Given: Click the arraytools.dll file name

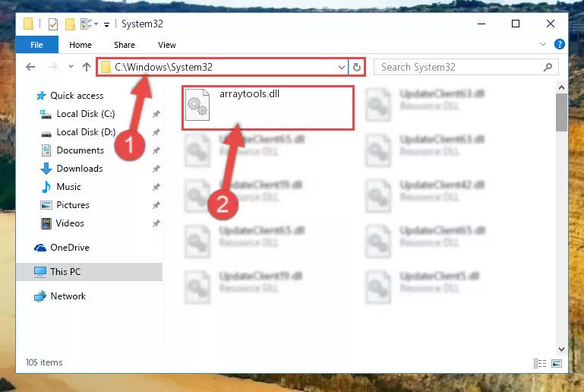Looking at the screenshot, I should point(250,94).
